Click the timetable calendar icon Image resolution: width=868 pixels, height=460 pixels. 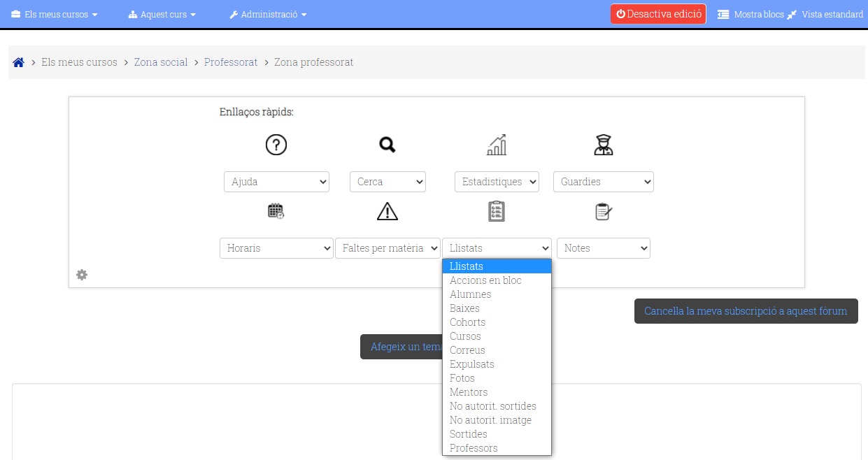click(x=276, y=211)
